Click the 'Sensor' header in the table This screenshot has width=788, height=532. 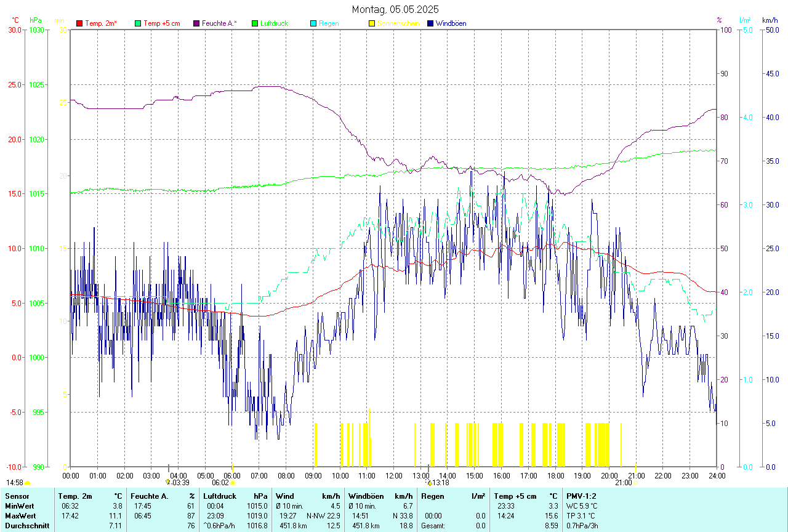[x=16, y=496]
